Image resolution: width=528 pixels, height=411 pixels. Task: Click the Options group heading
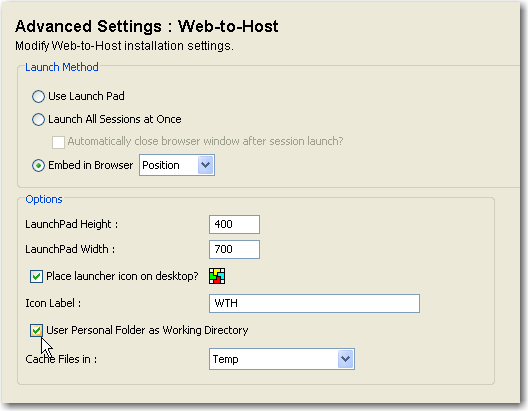point(44,199)
